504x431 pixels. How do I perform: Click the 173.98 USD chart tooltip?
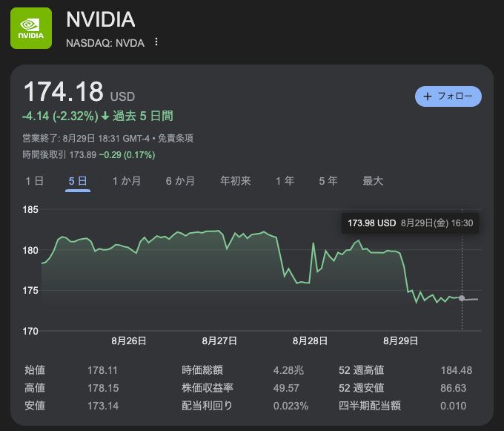[x=410, y=223]
